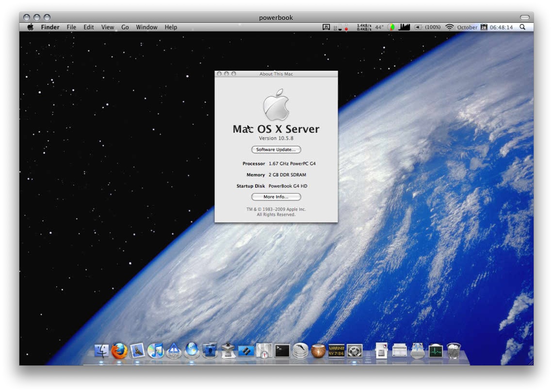Open Finder from the Dock
Viewport: 553px width, 392px height.
point(101,351)
